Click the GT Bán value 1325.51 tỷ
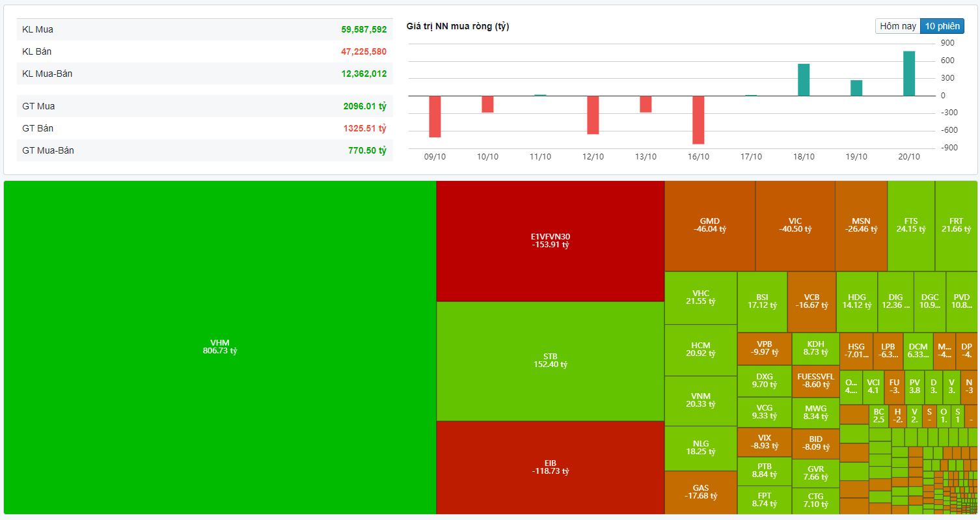This screenshot has height=520, width=980. click(x=365, y=128)
